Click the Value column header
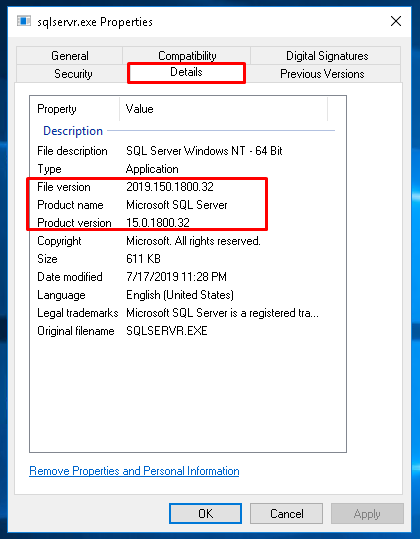The width and height of the screenshot is (420, 539). 224,109
